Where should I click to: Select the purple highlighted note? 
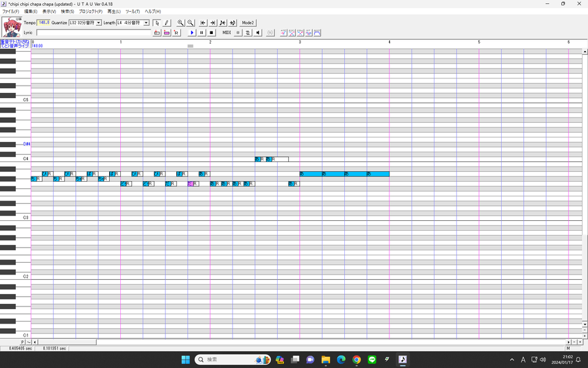coord(191,184)
